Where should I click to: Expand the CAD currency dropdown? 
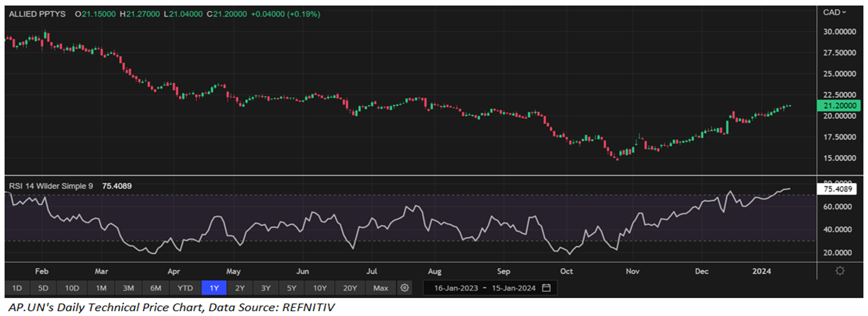click(835, 13)
